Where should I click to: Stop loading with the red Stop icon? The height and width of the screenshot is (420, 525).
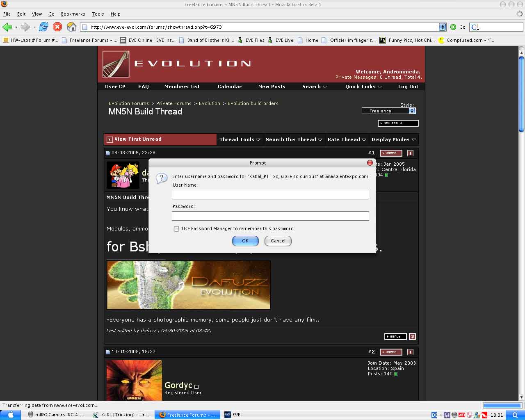click(x=57, y=27)
